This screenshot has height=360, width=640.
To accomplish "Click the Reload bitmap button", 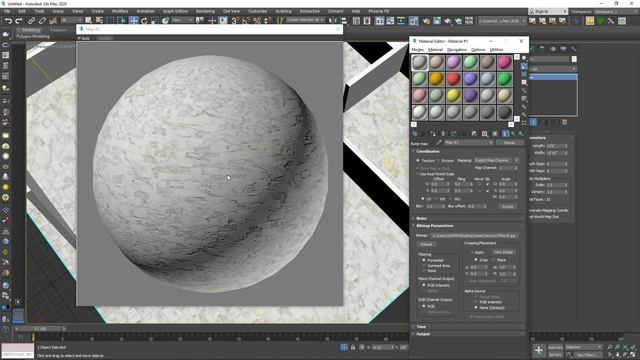I will 426,244.
